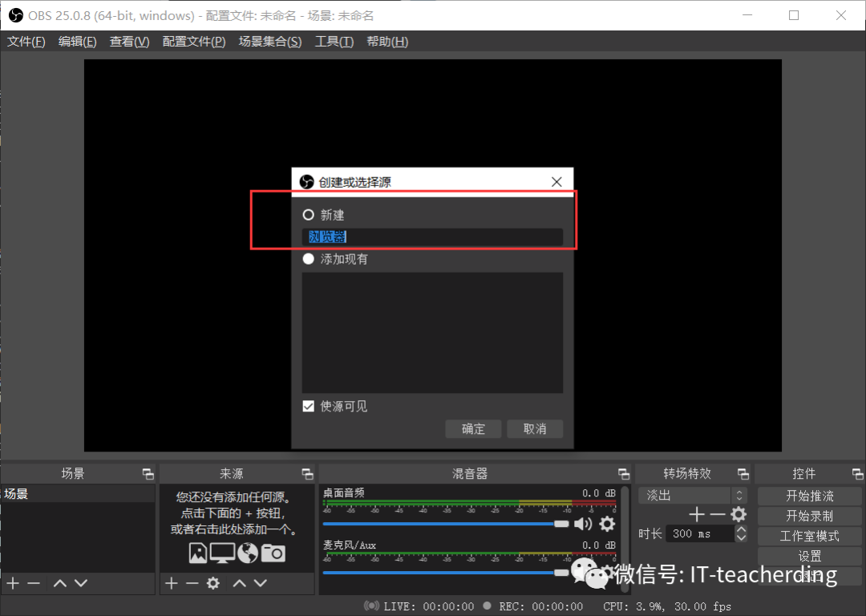Move source up with arrow icon
866x616 pixels.
(x=240, y=583)
